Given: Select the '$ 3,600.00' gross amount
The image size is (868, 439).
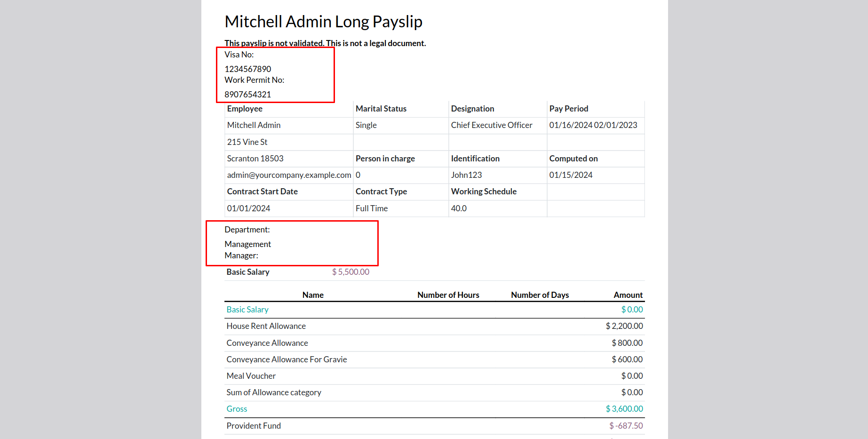Looking at the screenshot, I should [x=624, y=409].
